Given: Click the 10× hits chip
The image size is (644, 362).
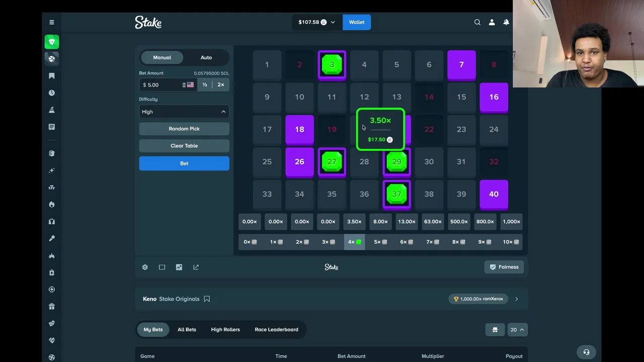Looking at the screenshot, I should click(x=511, y=242).
